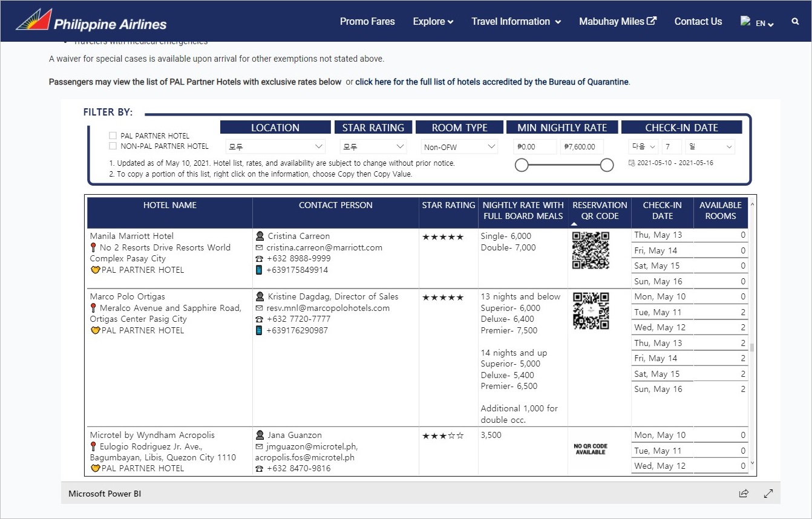Check the PAL PARTNER HOTEL checkbox
This screenshot has height=519, width=812.
click(113, 135)
